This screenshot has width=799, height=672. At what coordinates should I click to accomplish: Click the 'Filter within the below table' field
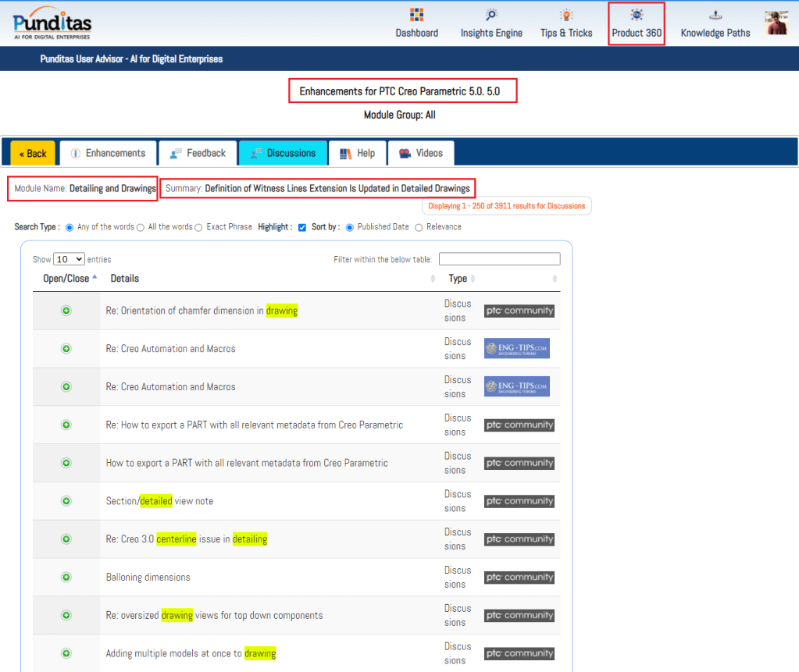(499, 259)
